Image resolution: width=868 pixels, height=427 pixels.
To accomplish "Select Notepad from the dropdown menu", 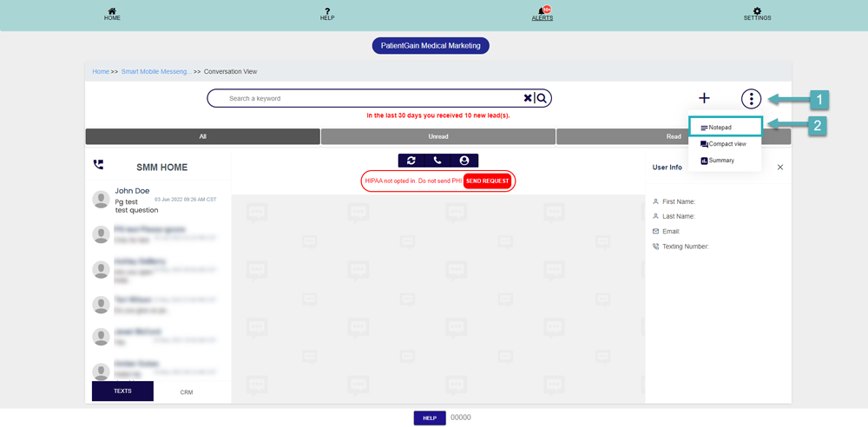I will coord(720,128).
